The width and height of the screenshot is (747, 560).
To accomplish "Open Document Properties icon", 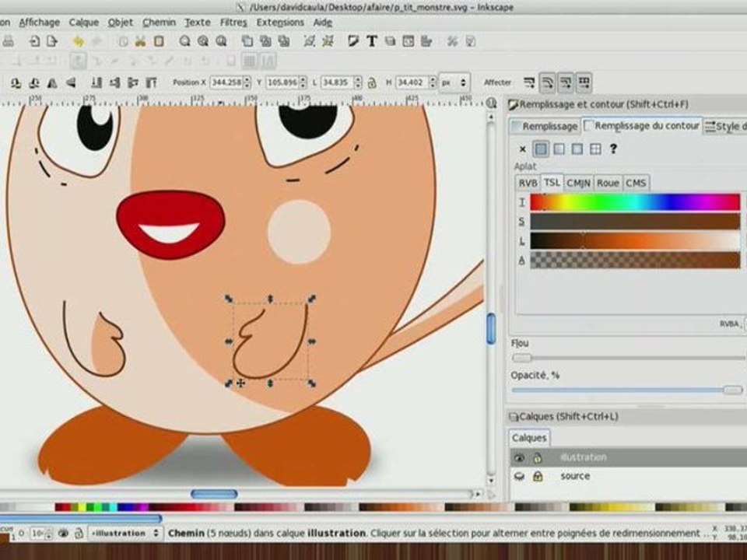I will pos(471,42).
